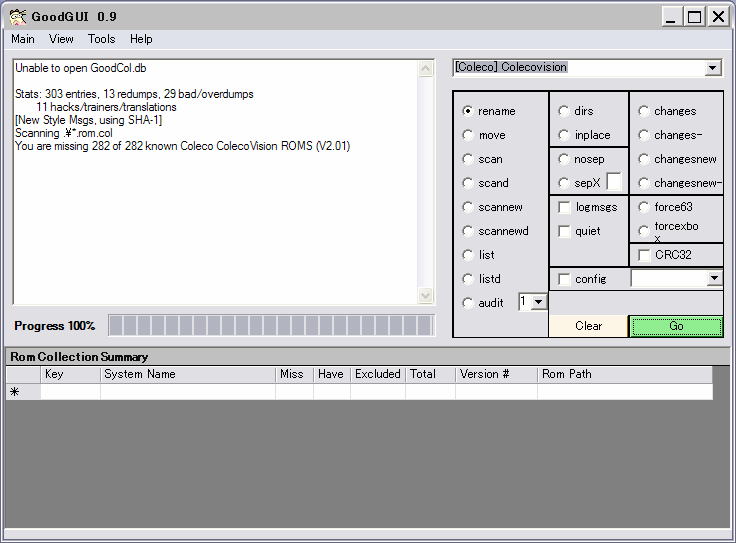Viewport: 736px width, 543px height.
Task: Toggle the config checkbox
Action: pos(564,279)
